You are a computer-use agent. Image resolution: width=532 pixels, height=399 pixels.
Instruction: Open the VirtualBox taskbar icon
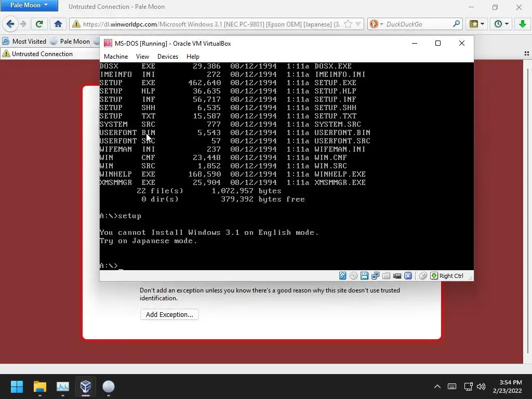point(86,387)
